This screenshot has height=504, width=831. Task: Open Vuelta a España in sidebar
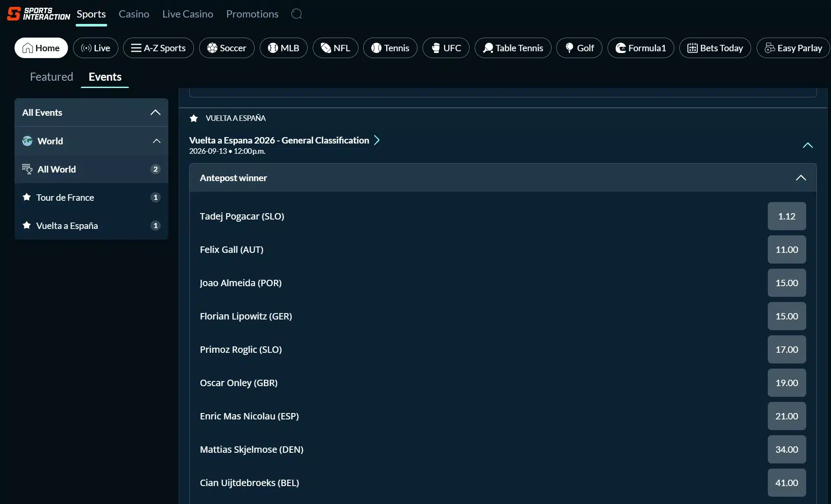tap(91, 226)
